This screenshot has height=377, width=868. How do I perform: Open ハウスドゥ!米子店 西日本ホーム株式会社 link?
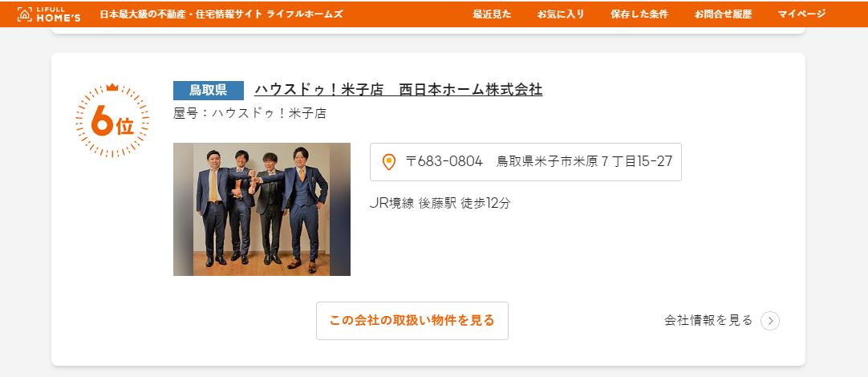coord(399,90)
